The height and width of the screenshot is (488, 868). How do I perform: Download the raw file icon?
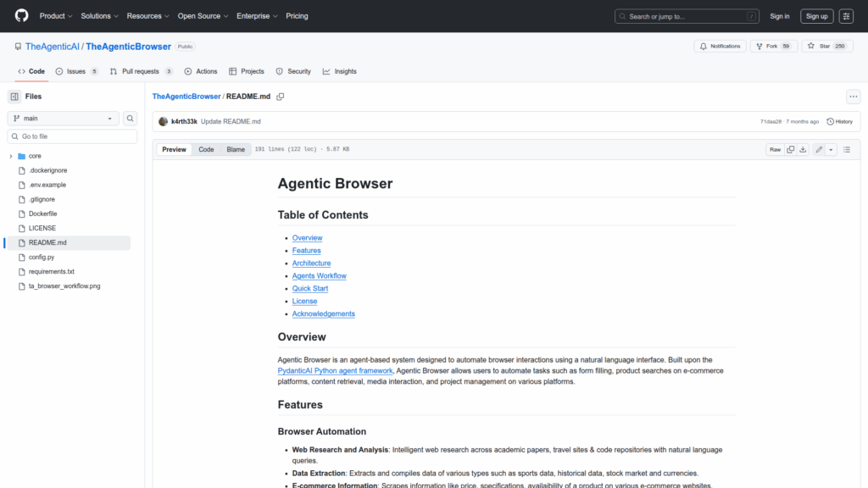tap(803, 149)
